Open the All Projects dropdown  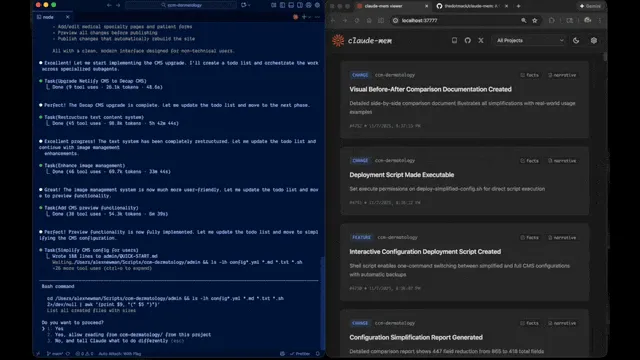click(x=530, y=40)
